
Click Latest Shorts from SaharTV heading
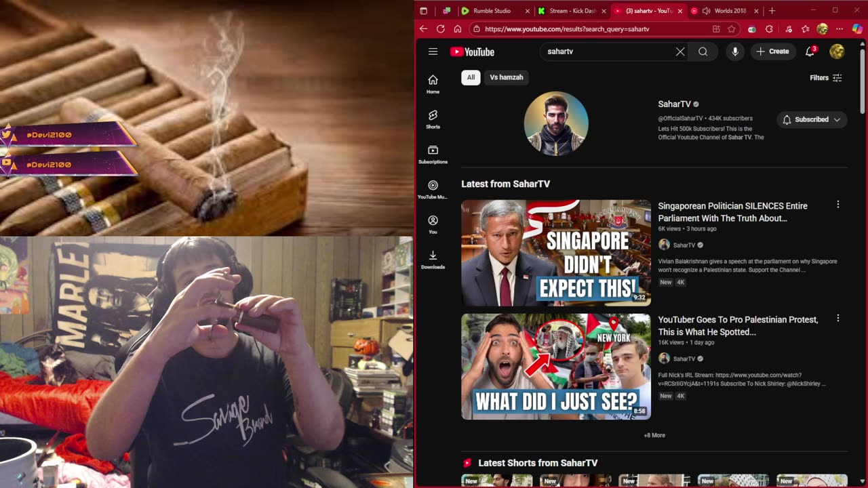point(538,463)
